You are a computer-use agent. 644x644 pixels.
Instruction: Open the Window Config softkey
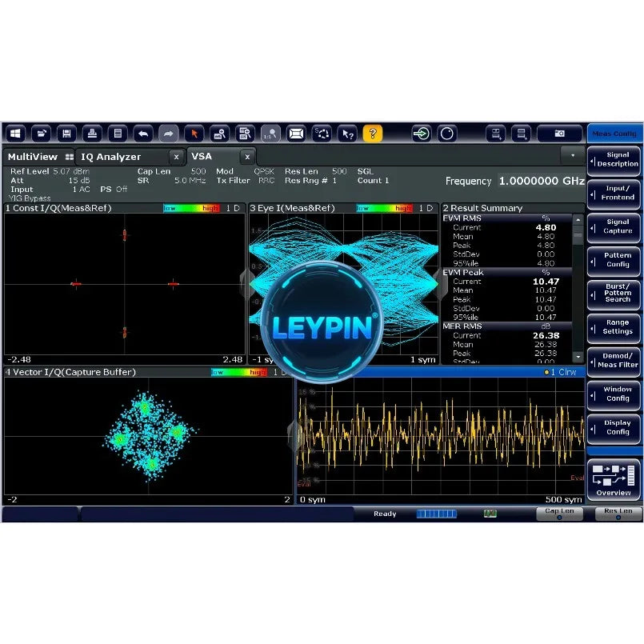coord(614,394)
